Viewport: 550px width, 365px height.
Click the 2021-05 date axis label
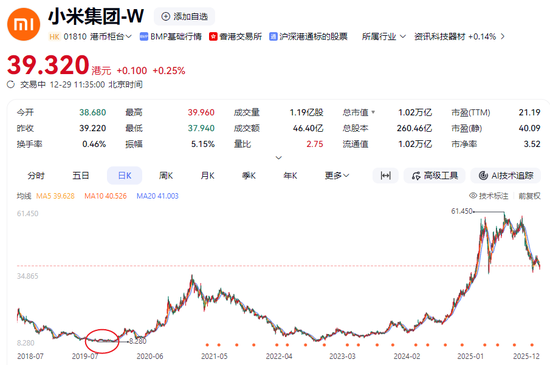[214, 356]
